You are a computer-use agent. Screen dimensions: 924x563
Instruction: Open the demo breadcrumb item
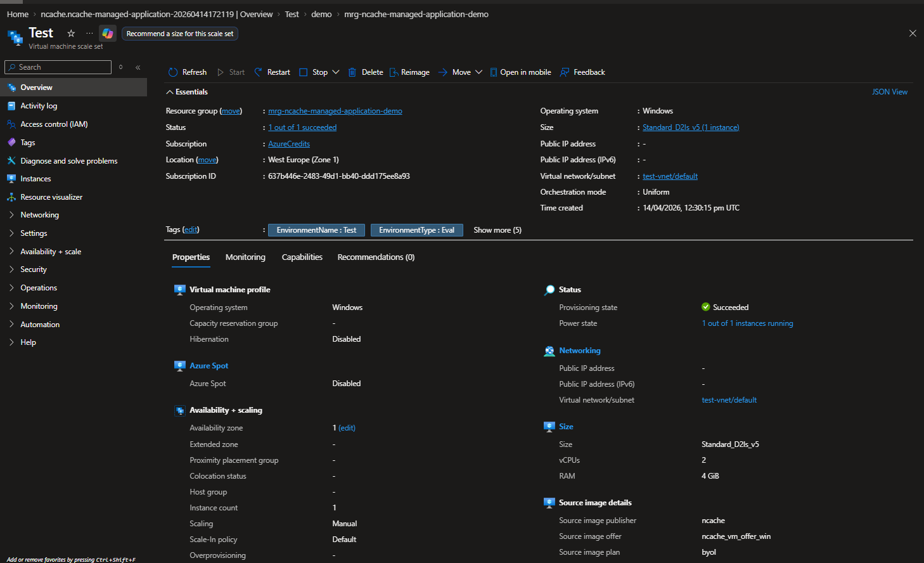(x=321, y=14)
